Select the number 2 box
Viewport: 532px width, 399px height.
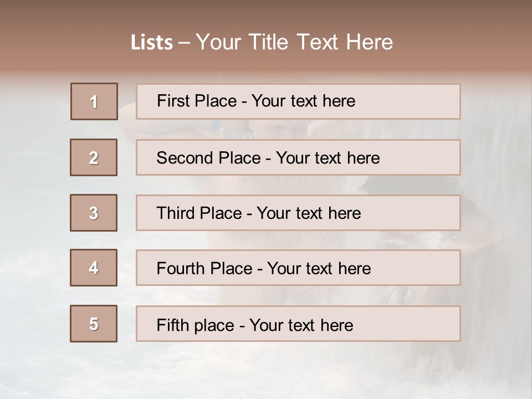point(94,157)
